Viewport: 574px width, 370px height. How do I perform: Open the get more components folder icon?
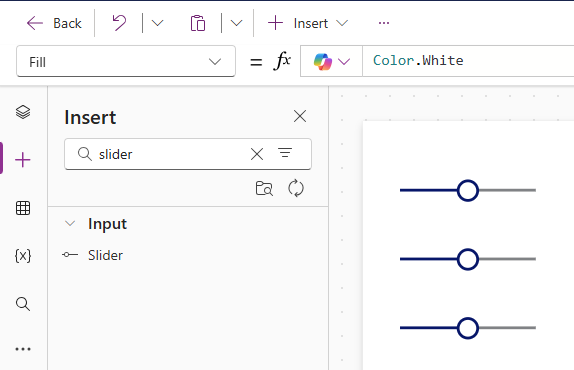[x=264, y=188]
